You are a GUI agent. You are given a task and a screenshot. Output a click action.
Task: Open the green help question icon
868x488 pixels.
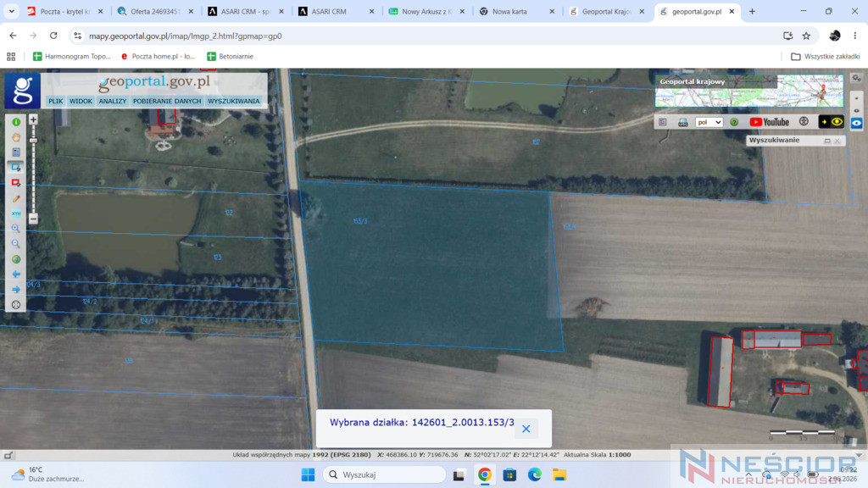734,122
